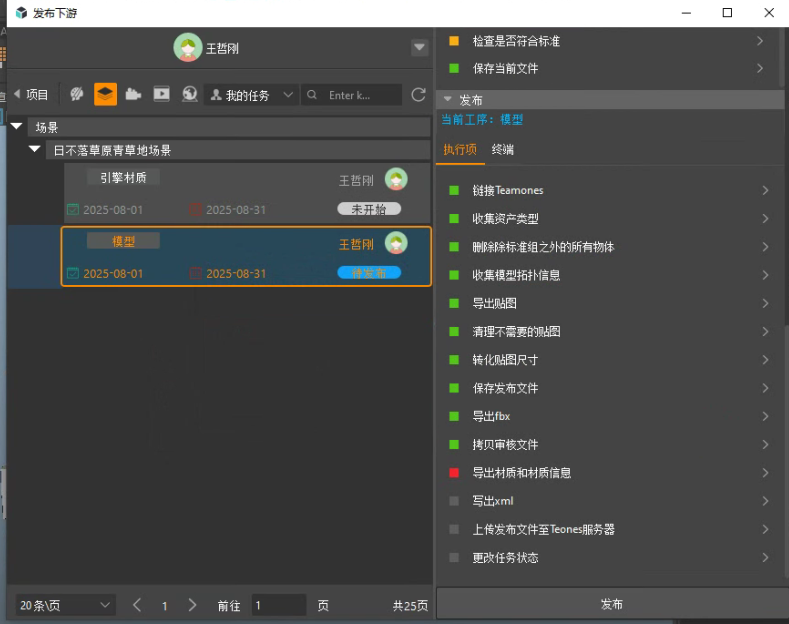Click the green status square beside 链接Teamones
Image resolution: width=789 pixels, height=624 pixels.
point(454,191)
